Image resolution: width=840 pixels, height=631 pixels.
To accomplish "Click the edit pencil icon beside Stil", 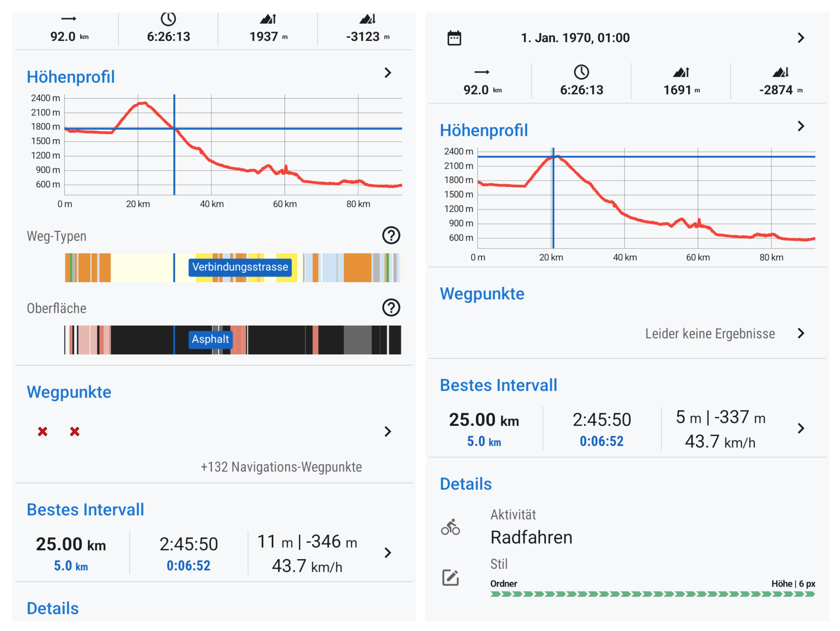I will 450,577.
